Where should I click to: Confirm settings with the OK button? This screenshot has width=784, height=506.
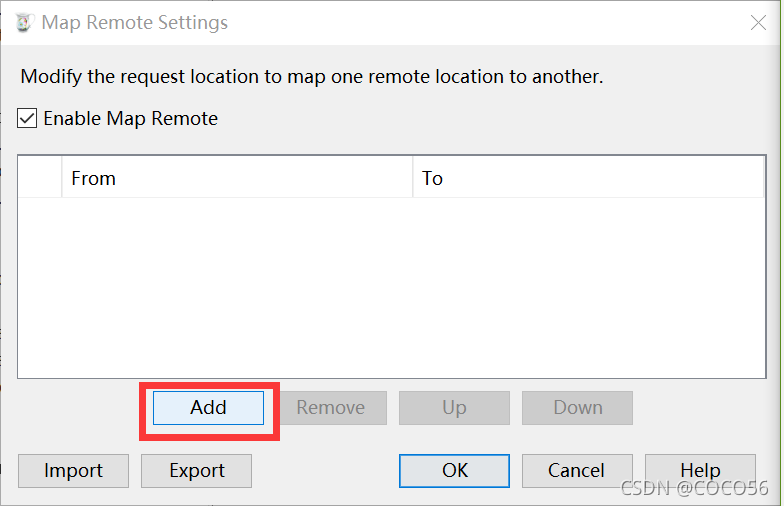click(454, 471)
